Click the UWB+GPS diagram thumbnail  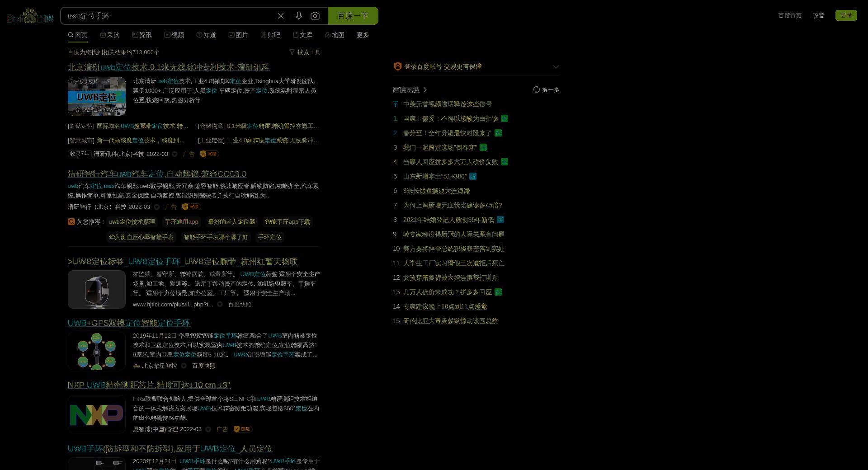(97, 351)
